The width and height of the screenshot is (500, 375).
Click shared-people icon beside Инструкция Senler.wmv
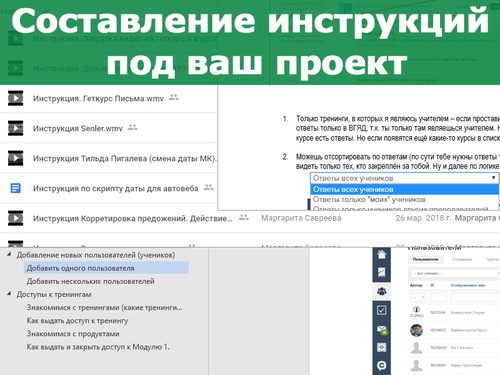tap(132, 127)
